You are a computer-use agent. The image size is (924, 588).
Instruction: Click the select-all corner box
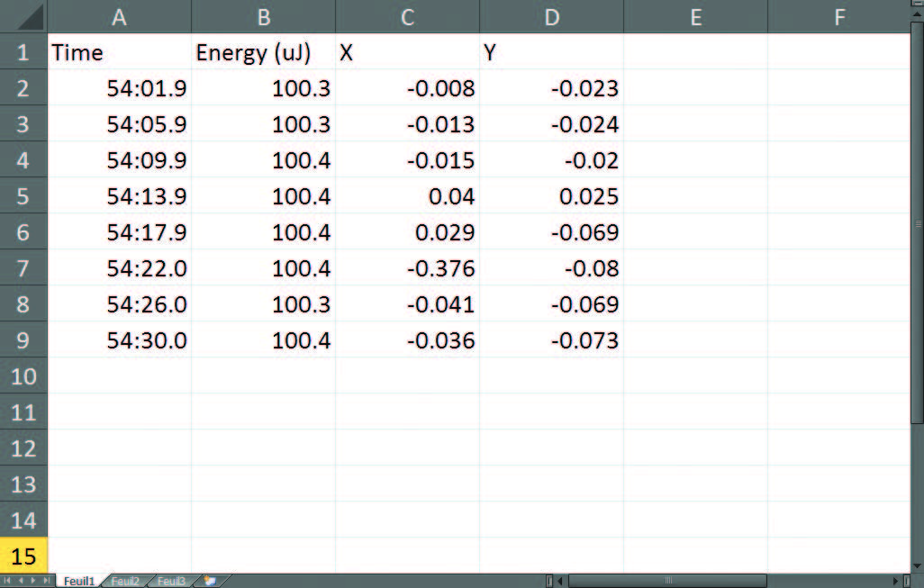[23, 16]
